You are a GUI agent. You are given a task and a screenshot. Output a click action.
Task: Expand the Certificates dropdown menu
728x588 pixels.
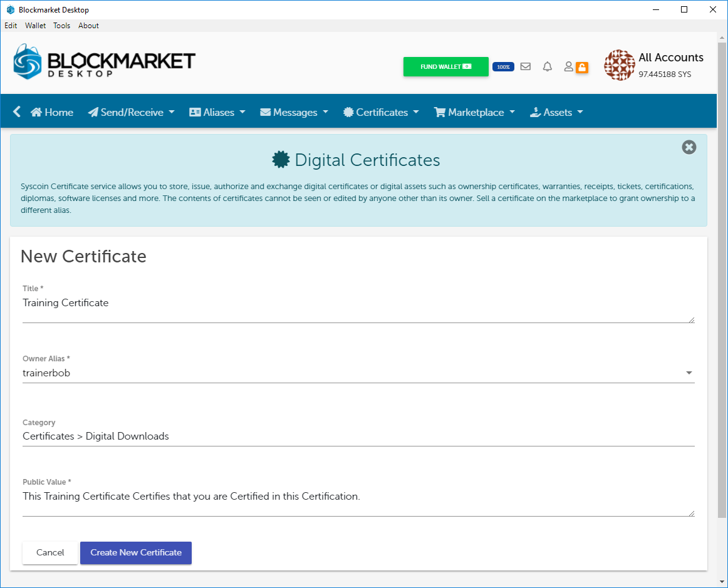coord(381,112)
